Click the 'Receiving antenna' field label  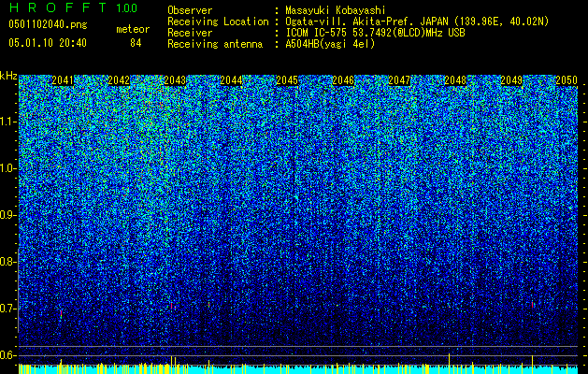(215, 44)
